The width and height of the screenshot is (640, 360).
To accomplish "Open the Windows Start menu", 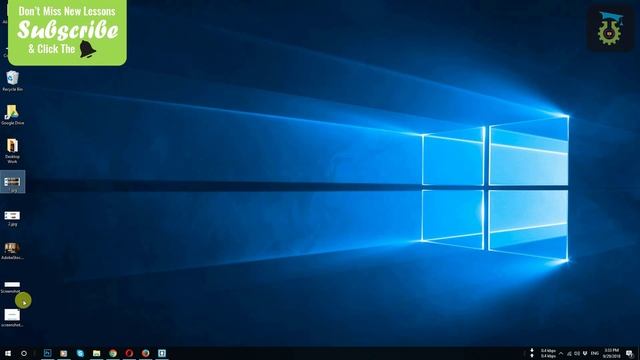I will [x=8, y=353].
